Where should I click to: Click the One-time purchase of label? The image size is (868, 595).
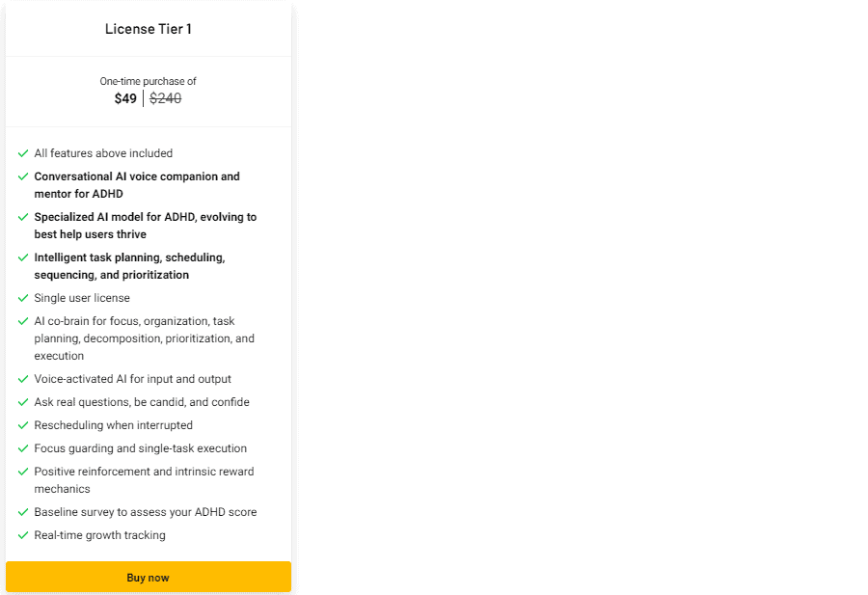coord(148,81)
